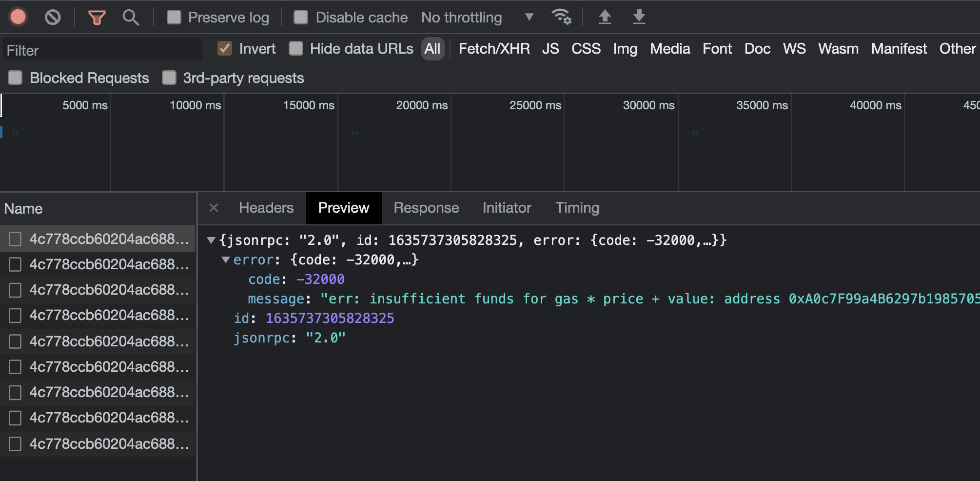Click the 5000 ms timeline marker

point(85,105)
